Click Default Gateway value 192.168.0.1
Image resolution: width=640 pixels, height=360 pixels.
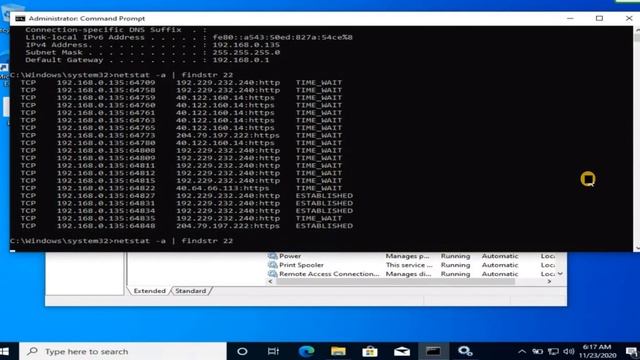coord(241,60)
